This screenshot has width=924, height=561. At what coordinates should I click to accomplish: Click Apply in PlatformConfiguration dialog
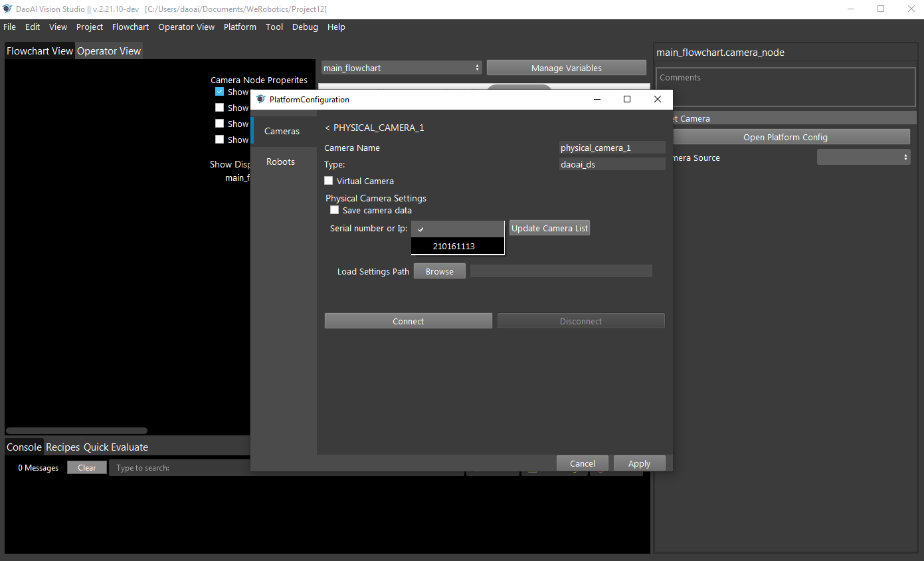click(639, 463)
